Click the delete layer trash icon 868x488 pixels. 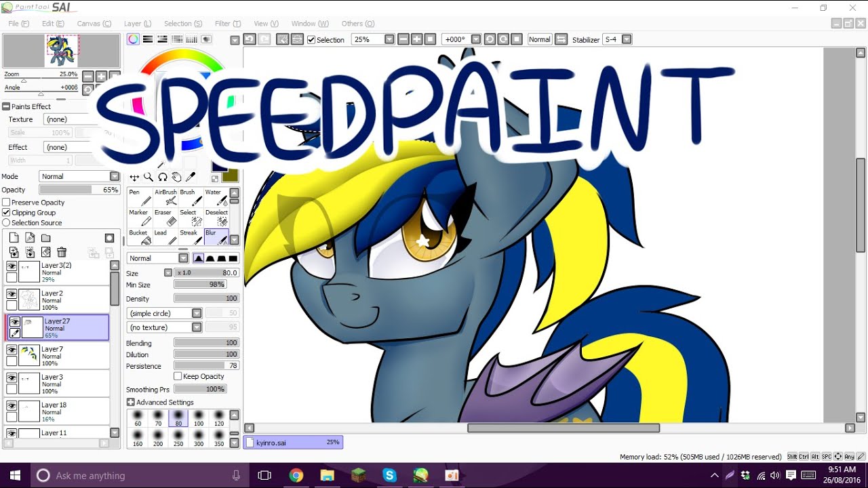click(62, 252)
